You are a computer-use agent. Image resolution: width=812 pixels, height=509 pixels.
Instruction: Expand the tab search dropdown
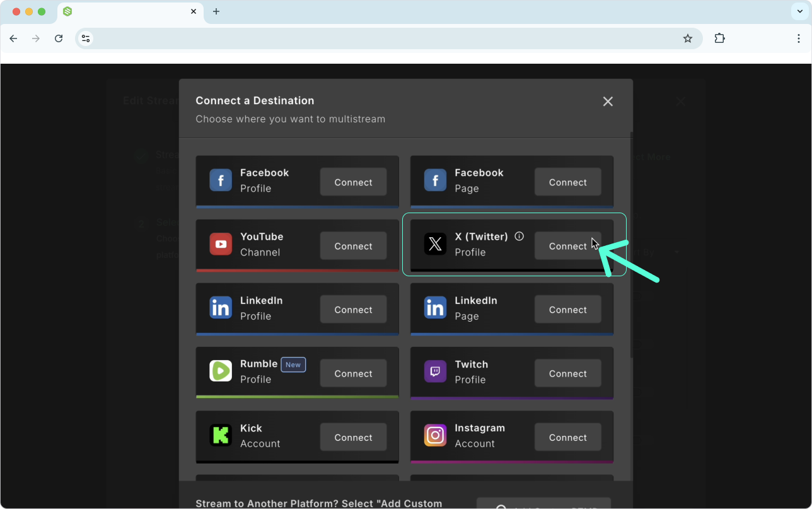pyautogui.click(x=800, y=11)
